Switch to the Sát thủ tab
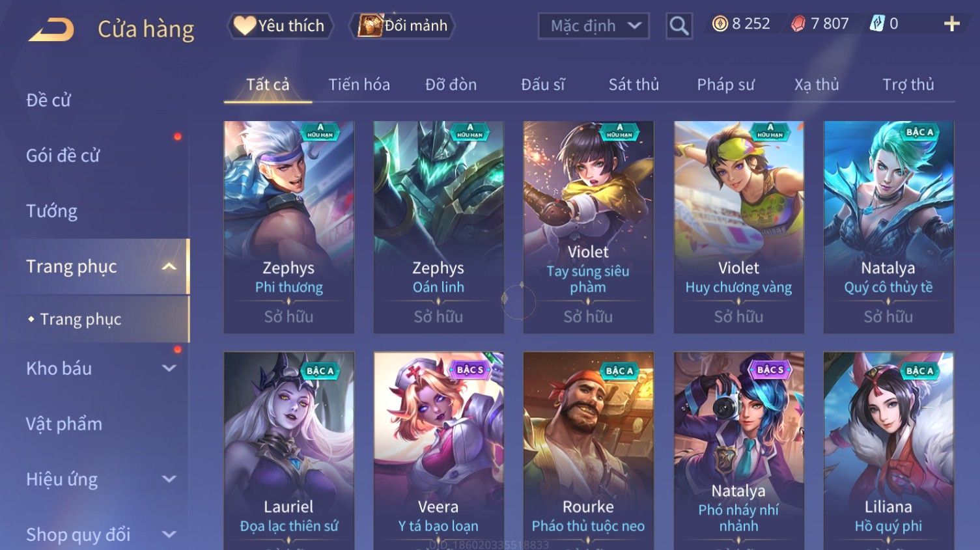Image resolution: width=980 pixels, height=550 pixels. (634, 85)
